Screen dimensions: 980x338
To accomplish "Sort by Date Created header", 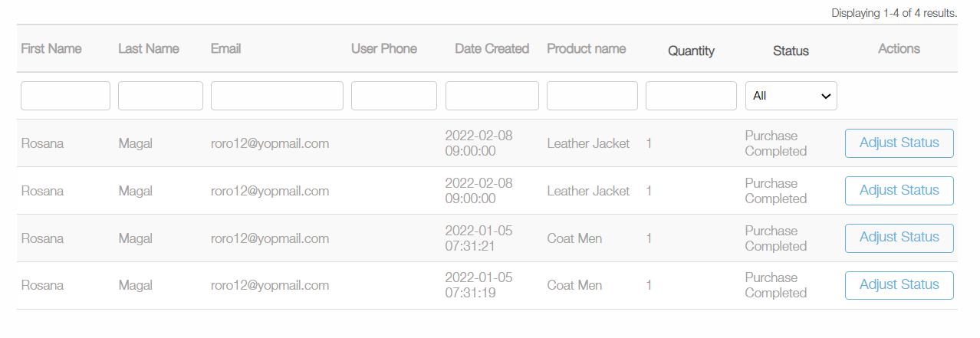I will [492, 49].
